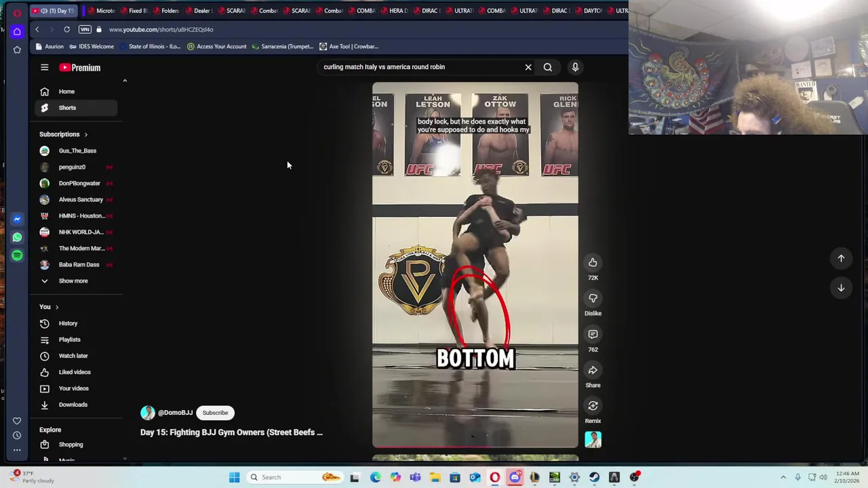Click the browser address bar URL

pyautogui.click(x=161, y=30)
